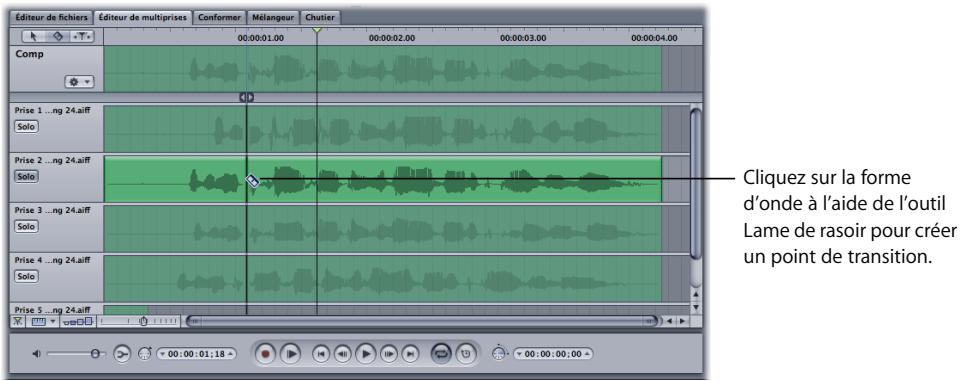Increment the 00:00:01;18 timecode value

230,354
